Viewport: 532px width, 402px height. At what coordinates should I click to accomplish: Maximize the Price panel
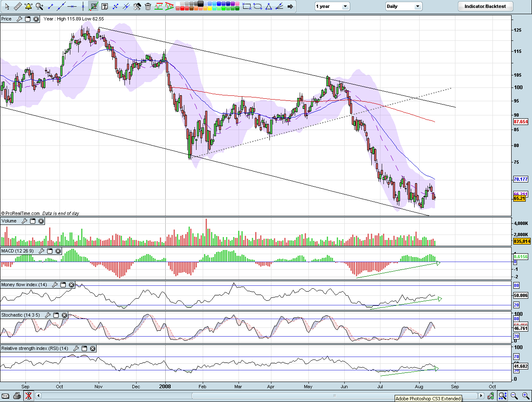point(28,19)
